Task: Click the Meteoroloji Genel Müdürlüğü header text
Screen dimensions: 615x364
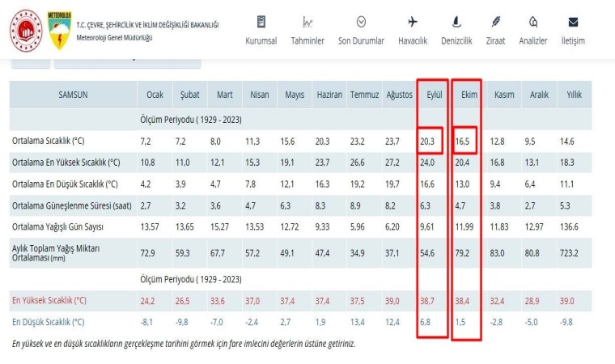Action: [x=114, y=38]
